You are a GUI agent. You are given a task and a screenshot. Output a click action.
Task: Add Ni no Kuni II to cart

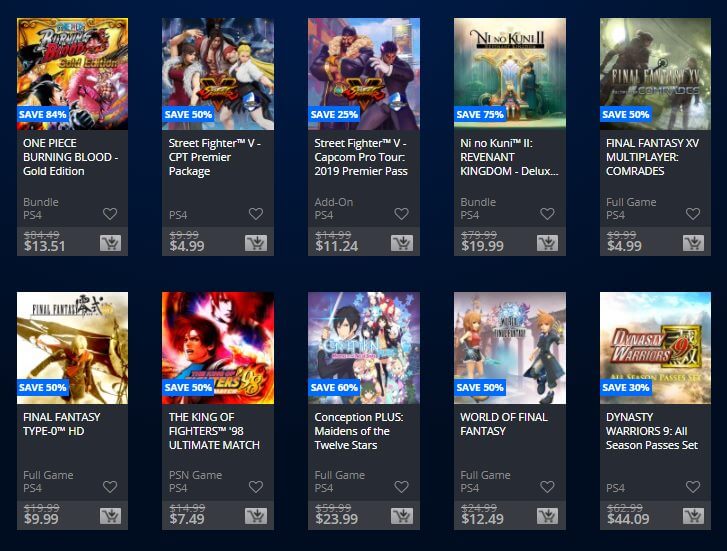pyautogui.click(x=548, y=243)
